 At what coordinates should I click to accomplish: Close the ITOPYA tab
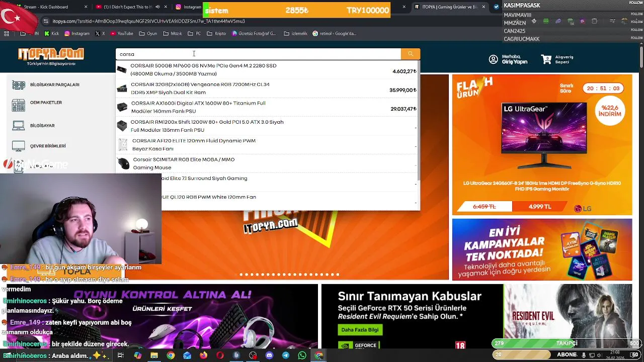click(484, 7)
